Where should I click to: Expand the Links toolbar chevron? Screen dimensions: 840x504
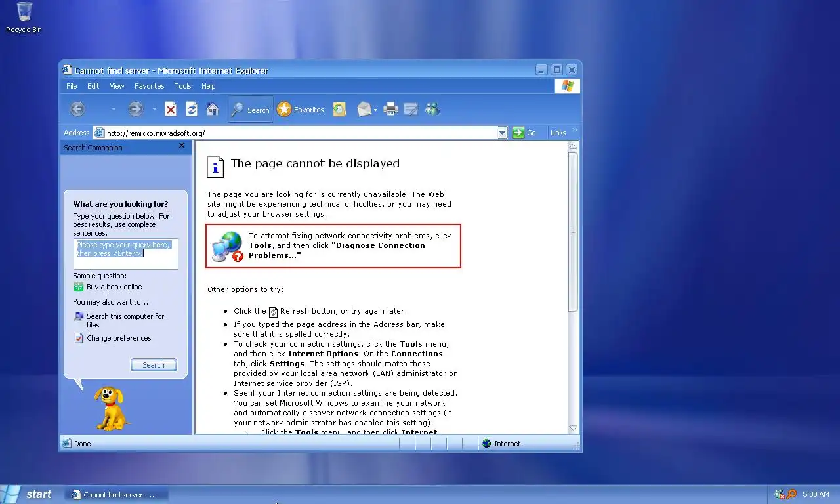click(x=575, y=130)
